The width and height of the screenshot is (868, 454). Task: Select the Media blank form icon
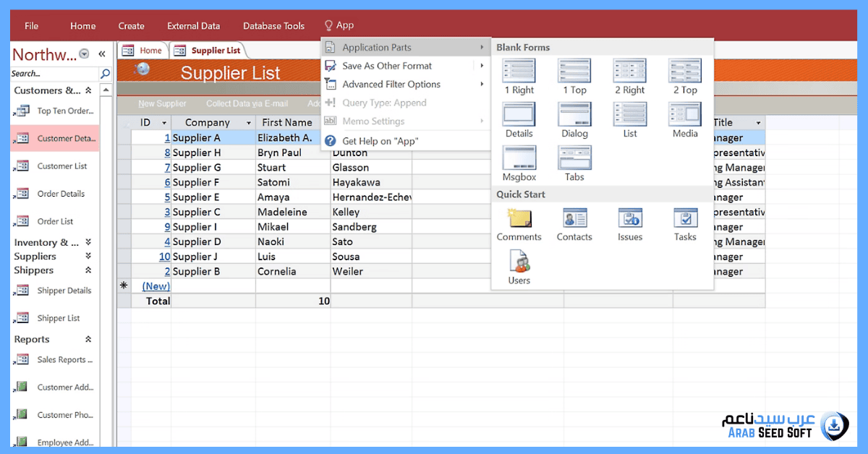coord(685,116)
